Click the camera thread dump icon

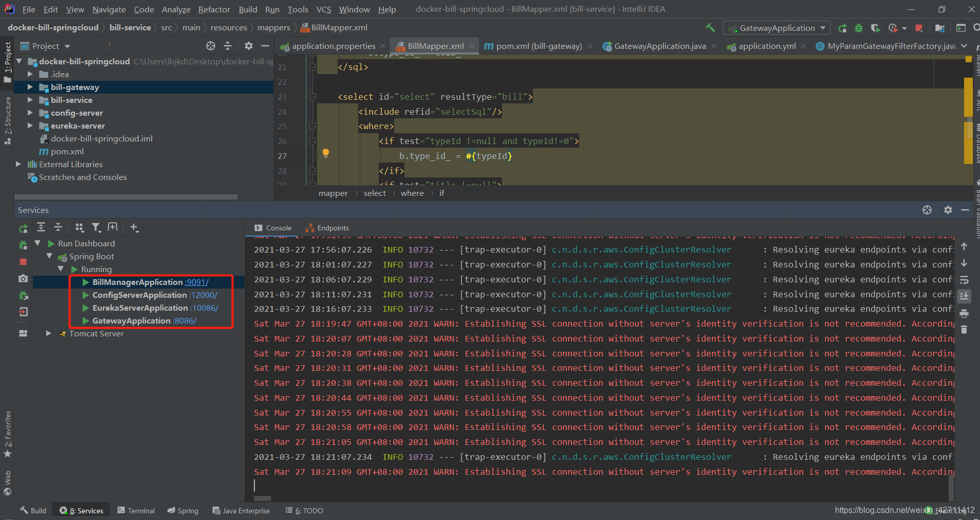[x=23, y=278]
